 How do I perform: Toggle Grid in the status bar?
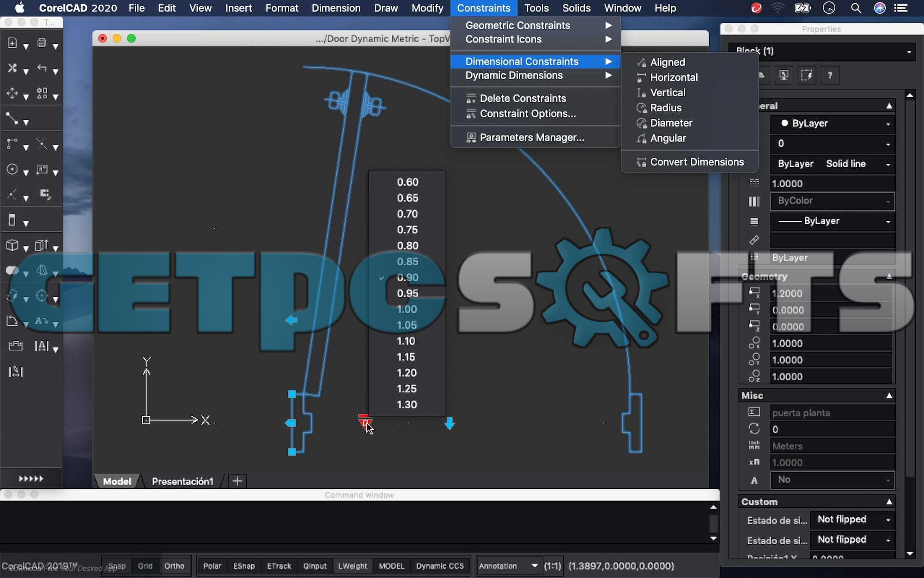click(145, 566)
